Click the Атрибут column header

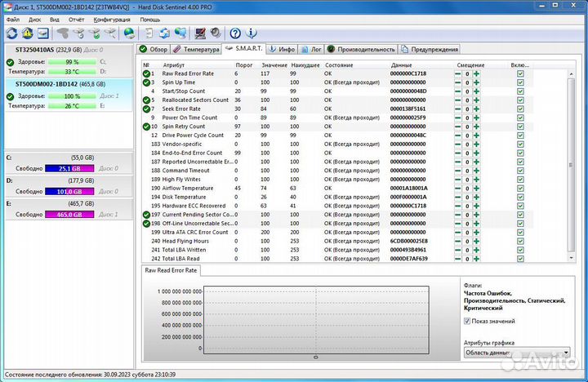174,65
